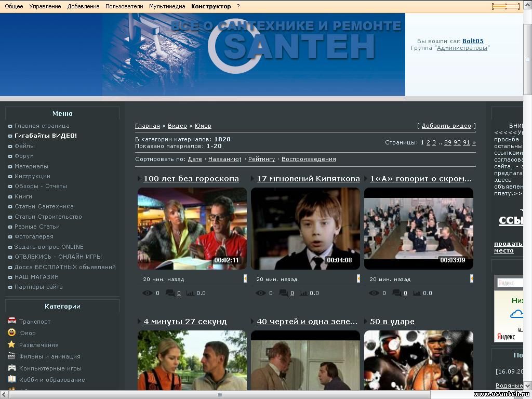532x399 pixels.
Task: Go to page 89 of videos
Action: click(x=448, y=142)
